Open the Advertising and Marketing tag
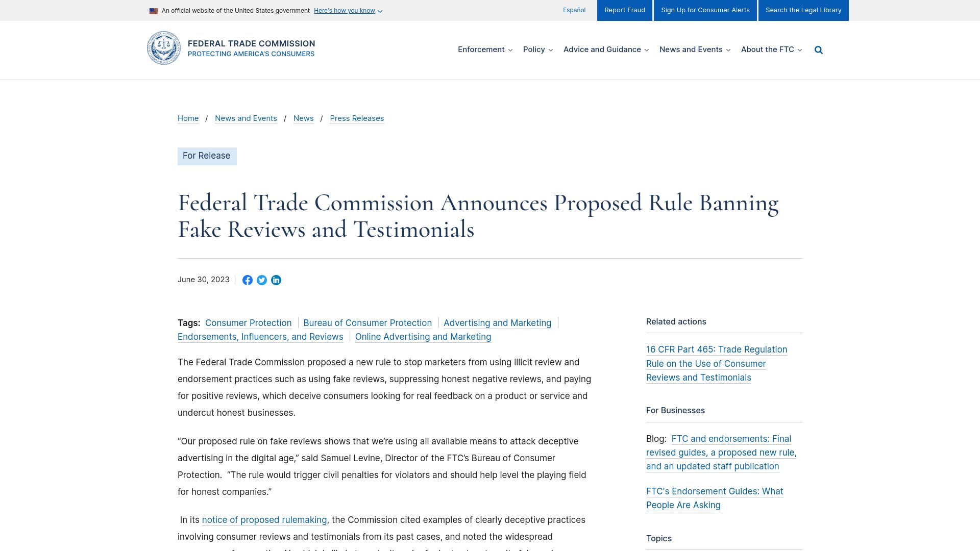 click(x=498, y=323)
